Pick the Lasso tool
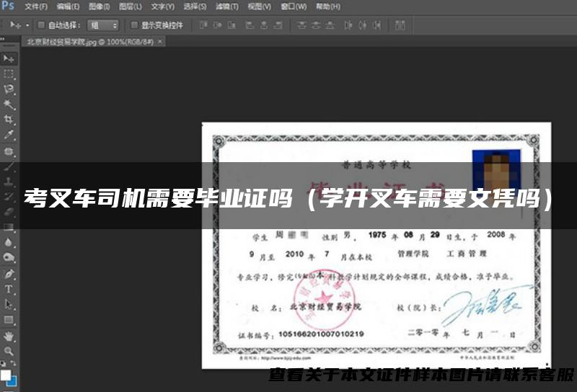Screen dimensions: 577x392 tap(9, 89)
